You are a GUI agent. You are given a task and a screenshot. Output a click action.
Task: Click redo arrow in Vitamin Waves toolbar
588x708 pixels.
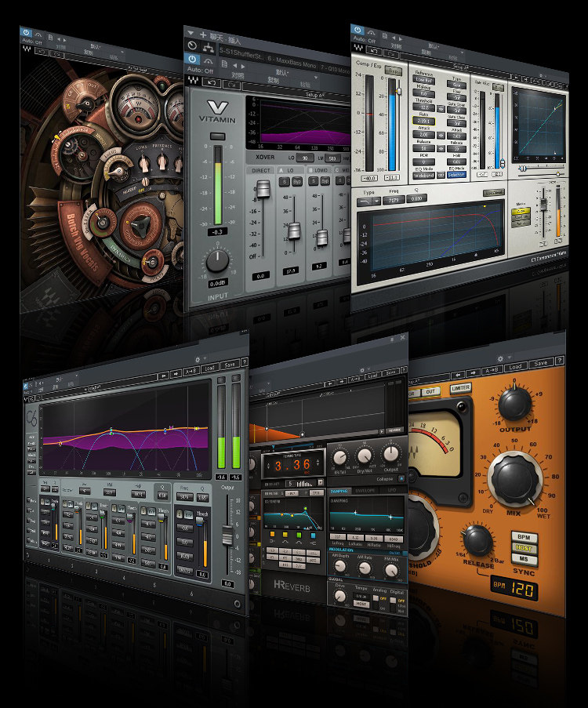(x=232, y=85)
